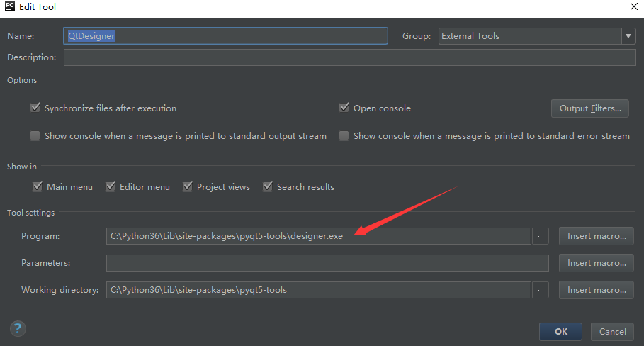Insert macro for the Program field
Viewport: 644px width, 346px height.
click(597, 236)
